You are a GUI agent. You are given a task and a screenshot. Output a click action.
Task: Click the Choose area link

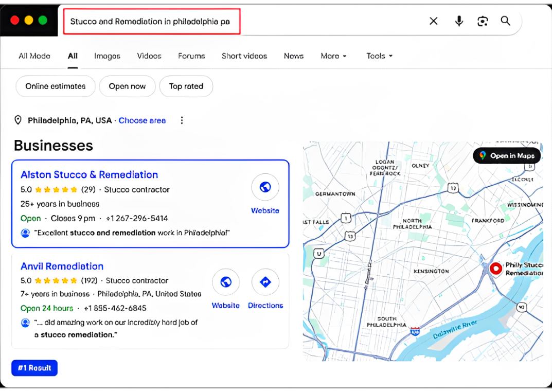(x=142, y=120)
